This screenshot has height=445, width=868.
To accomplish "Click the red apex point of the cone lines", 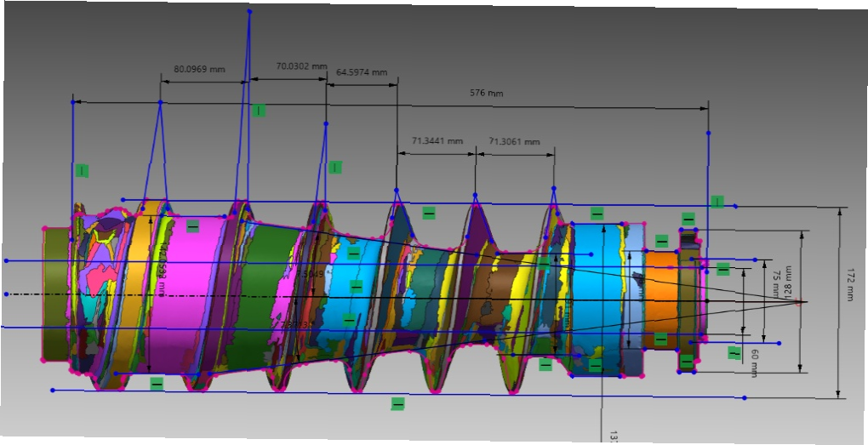I will point(797,302).
